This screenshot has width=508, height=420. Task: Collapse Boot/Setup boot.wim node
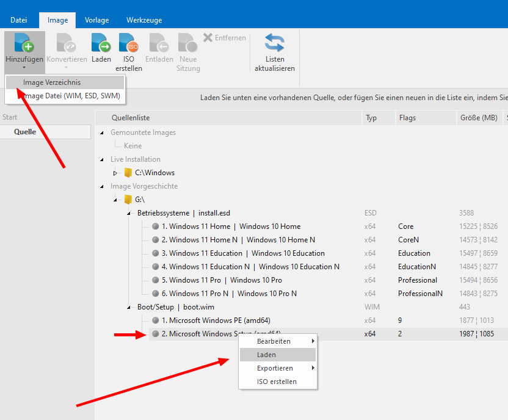click(x=129, y=307)
